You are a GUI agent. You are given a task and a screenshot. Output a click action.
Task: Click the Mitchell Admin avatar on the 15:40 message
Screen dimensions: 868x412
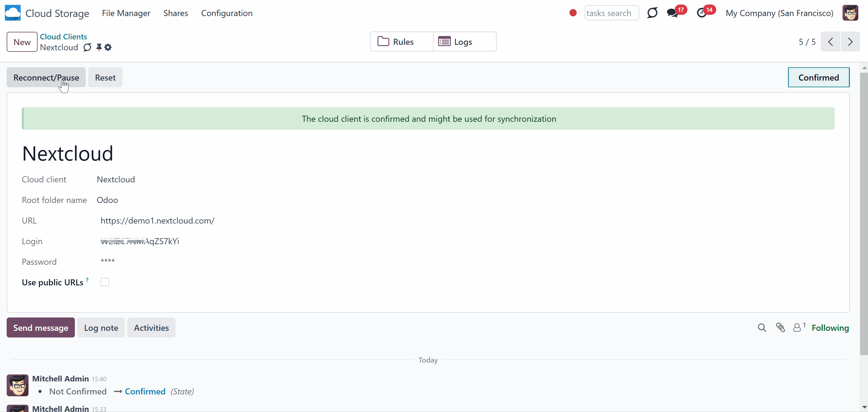(x=18, y=385)
